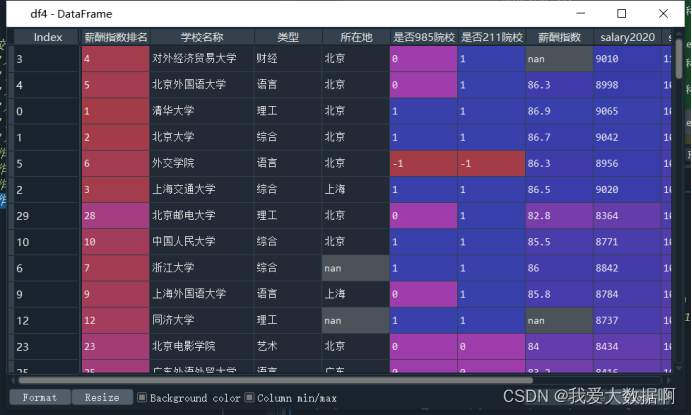692x415 pixels.
Task: Select the cell 外交学院
Action: (x=202, y=163)
